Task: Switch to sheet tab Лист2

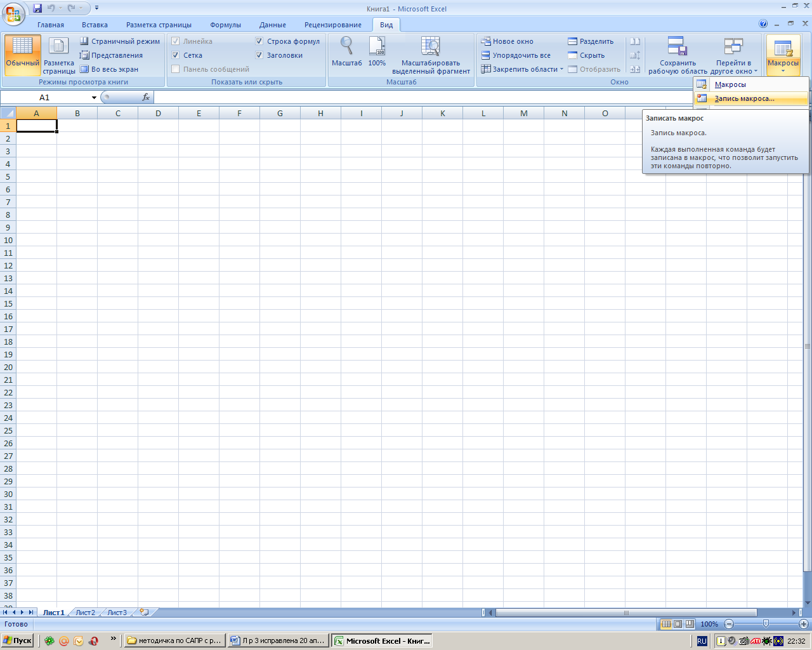Action: [x=85, y=613]
